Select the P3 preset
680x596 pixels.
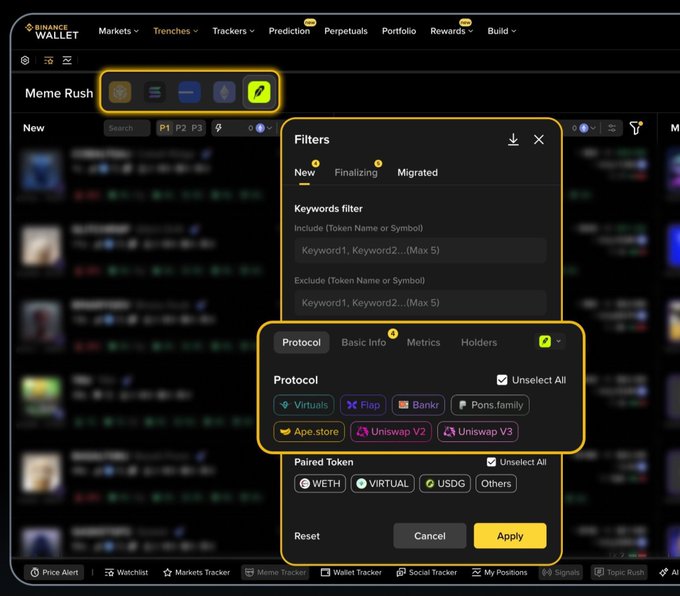pyautogui.click(x=197, y=128)
